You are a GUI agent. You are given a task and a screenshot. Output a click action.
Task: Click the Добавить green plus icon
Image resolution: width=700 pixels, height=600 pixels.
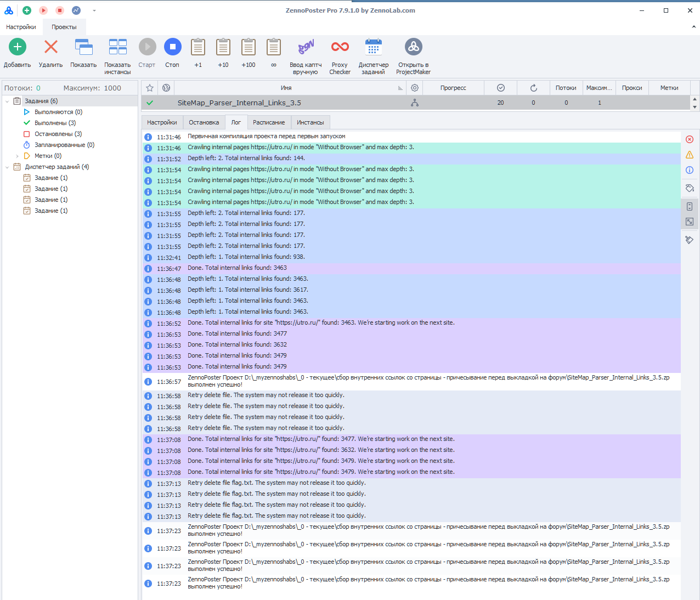coord(18,47)
